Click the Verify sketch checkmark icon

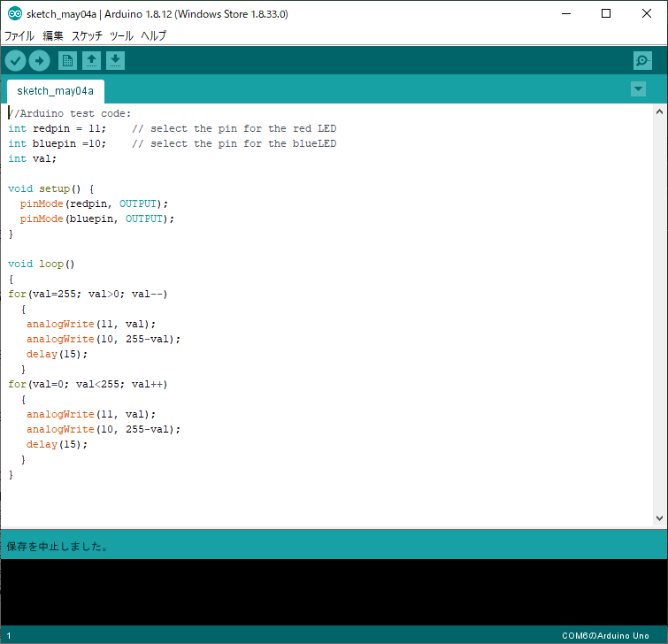coord(16,60)
